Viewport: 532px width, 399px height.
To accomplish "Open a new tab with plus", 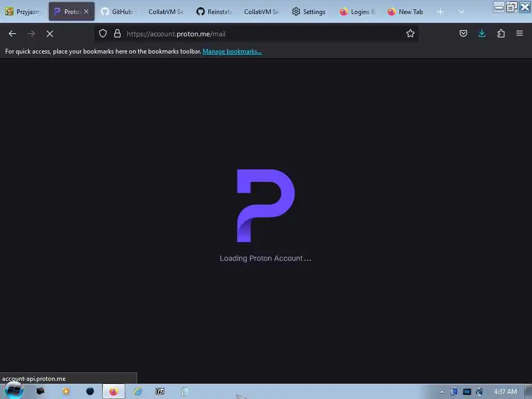I will [x=440, y=12].
